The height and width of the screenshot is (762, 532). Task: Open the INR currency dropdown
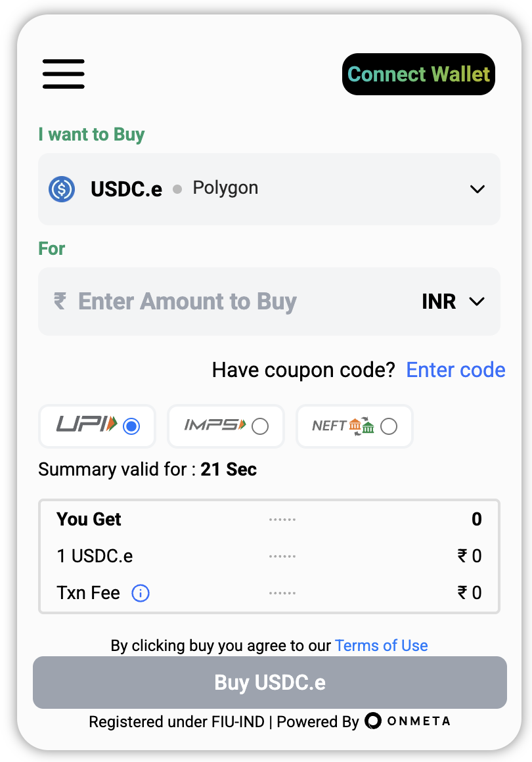point(439,302)
